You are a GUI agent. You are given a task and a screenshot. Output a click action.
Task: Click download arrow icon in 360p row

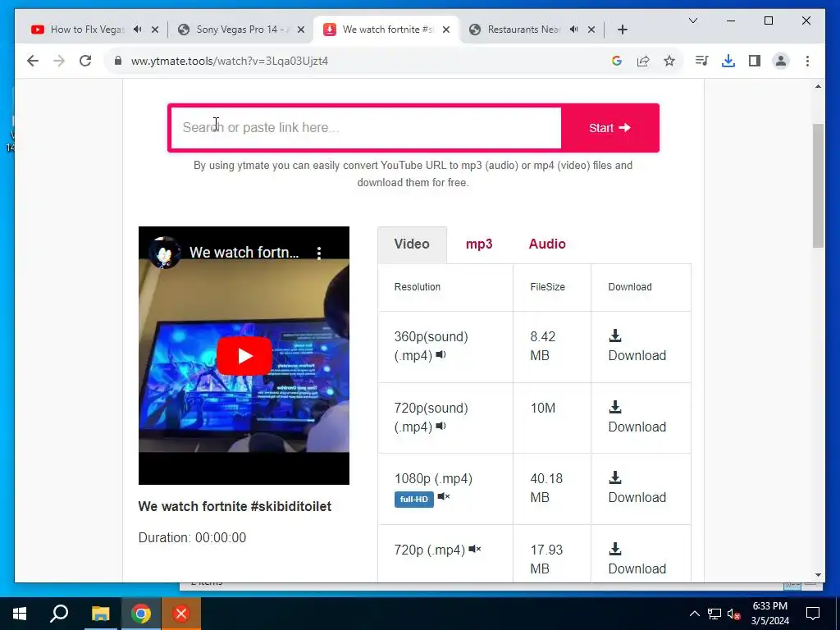pyautogui.click(x=615, y=336)
